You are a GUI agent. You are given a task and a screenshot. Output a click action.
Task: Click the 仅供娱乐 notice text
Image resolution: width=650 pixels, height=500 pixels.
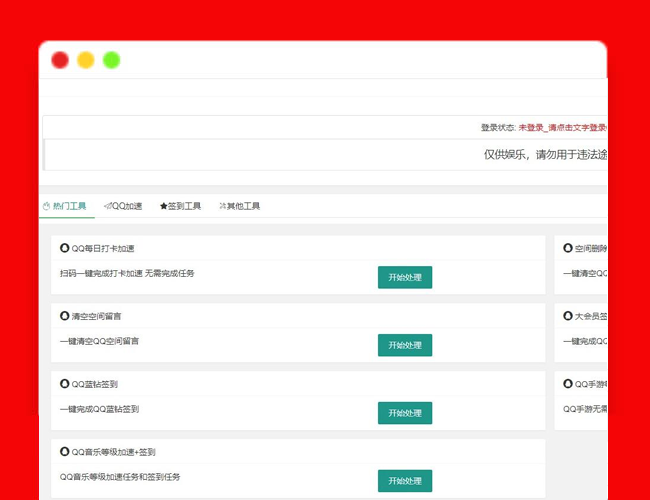tap(545, 155)
